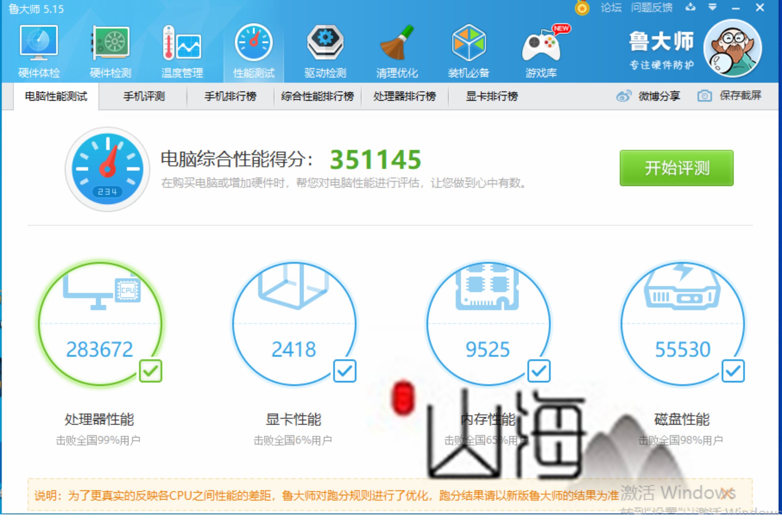This screenshot has width=782, height=532.
Task: Click the graphics score 2418
Action: [x=294, y=350]
